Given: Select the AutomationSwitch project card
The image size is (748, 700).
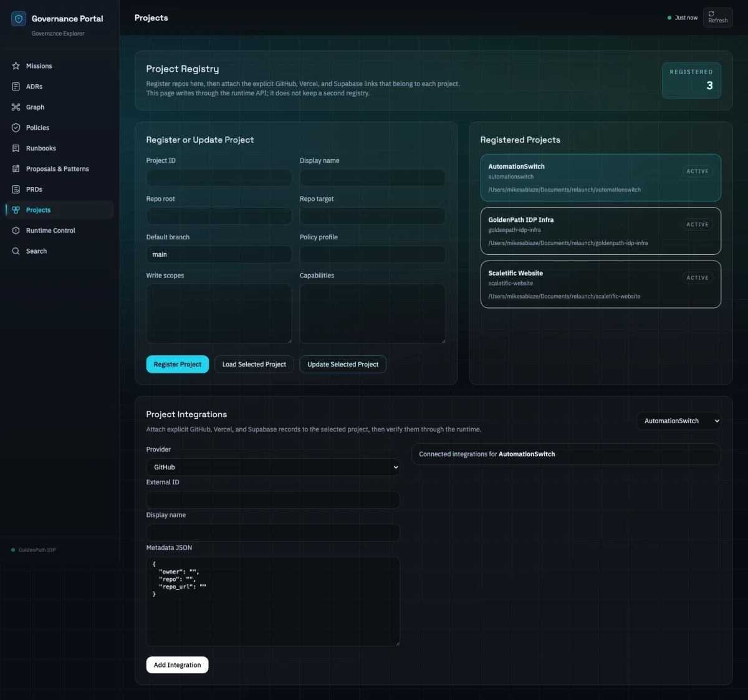Looking at the screenshot, I should 601,178.
